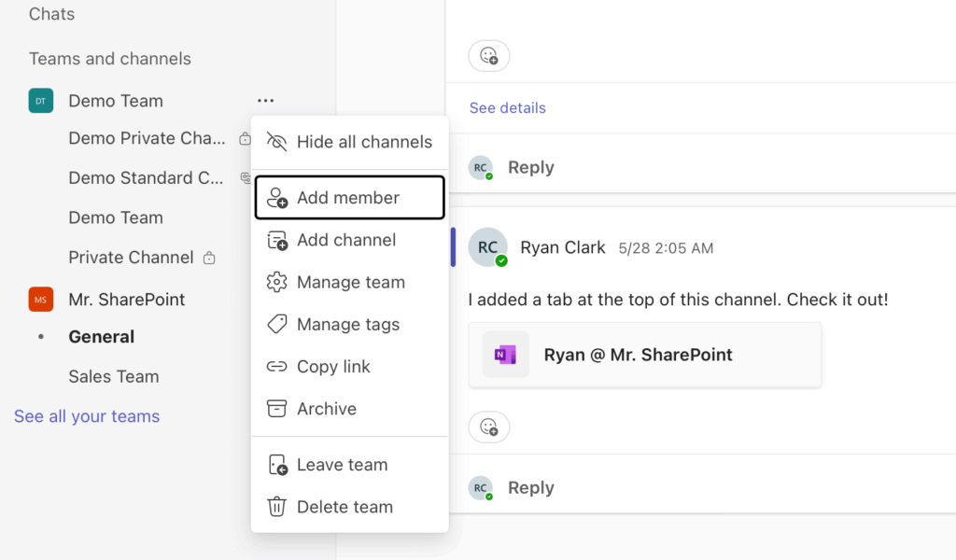
Task: Select Hide all channels from the menu
Action: click(350, 142)
